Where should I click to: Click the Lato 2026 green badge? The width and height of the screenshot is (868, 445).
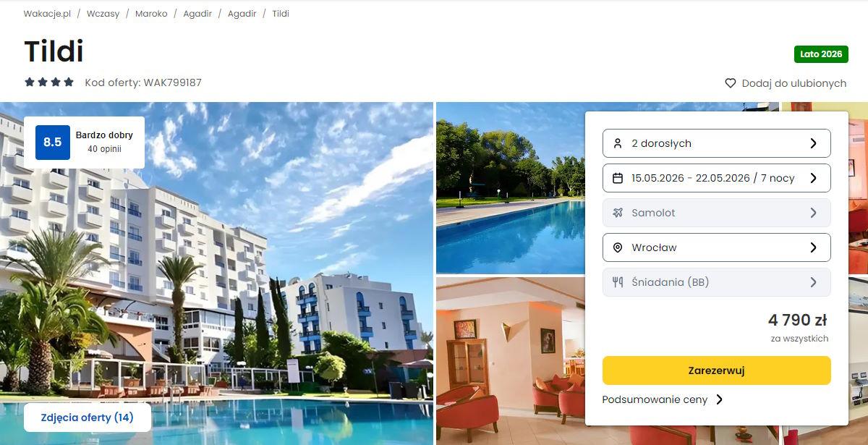pos(821,54)
